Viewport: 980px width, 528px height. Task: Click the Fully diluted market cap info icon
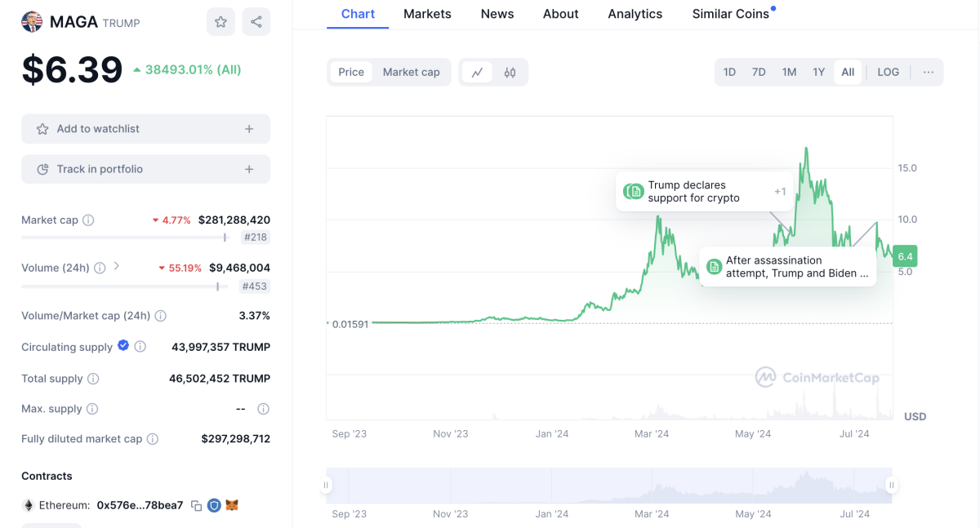pyautogui.click(x=153, y=439)
